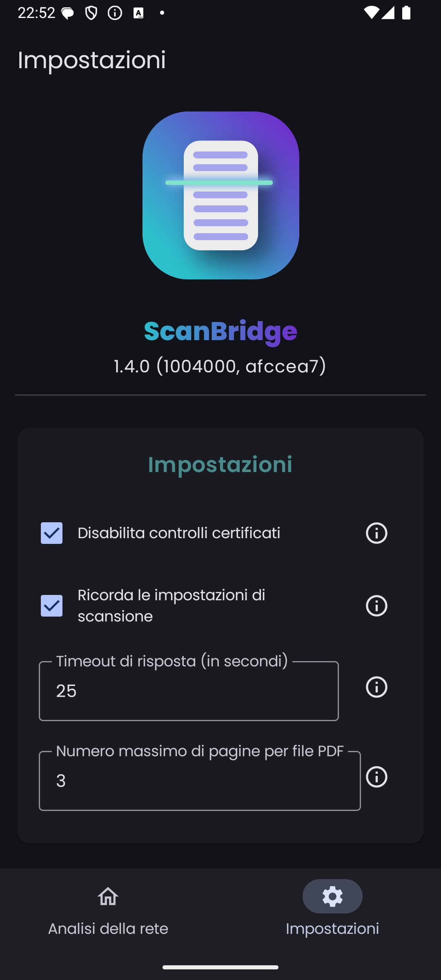Open the Analisi della rete tab
Viewport: 441px width, 980px height.
108,928
